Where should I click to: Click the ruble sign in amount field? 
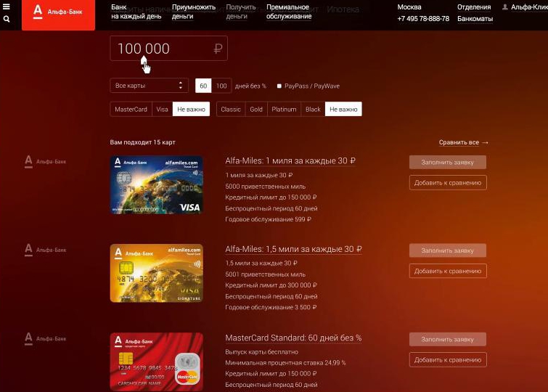click(218, 49)
